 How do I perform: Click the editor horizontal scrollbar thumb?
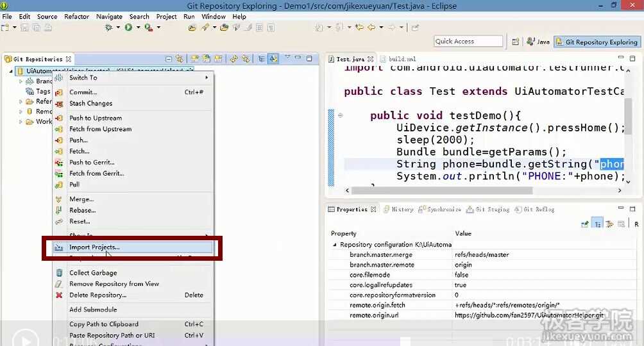click(442, 191)
